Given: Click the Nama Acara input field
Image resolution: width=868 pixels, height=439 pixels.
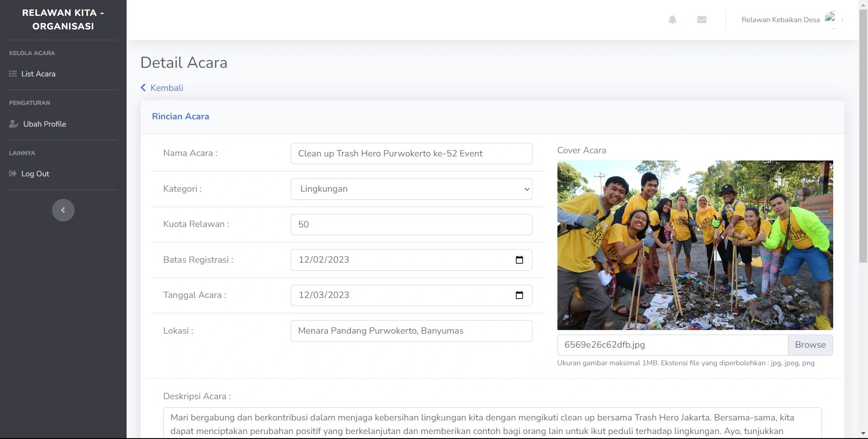Looking at the screenshot, I should click(x=411, y=153).
